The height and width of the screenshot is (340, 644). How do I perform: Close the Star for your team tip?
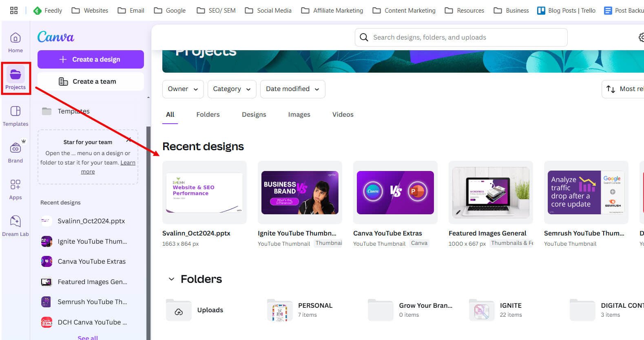click(129, 140)
